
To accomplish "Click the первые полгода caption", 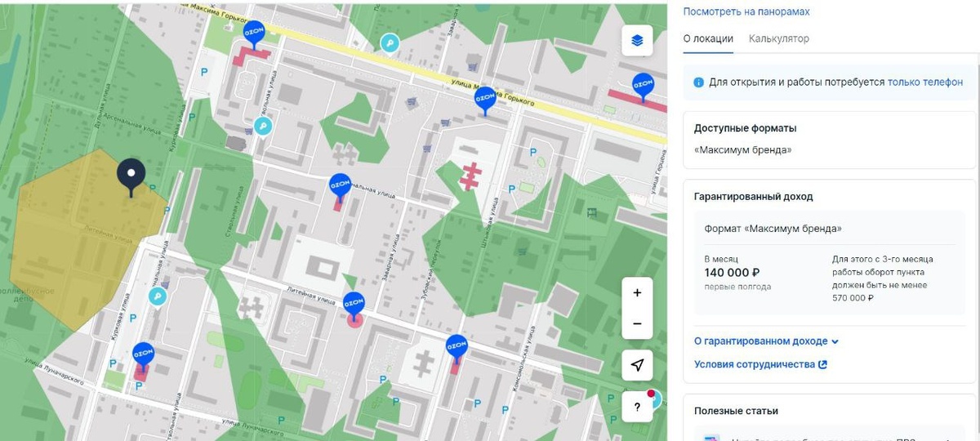I will [737, 287].
